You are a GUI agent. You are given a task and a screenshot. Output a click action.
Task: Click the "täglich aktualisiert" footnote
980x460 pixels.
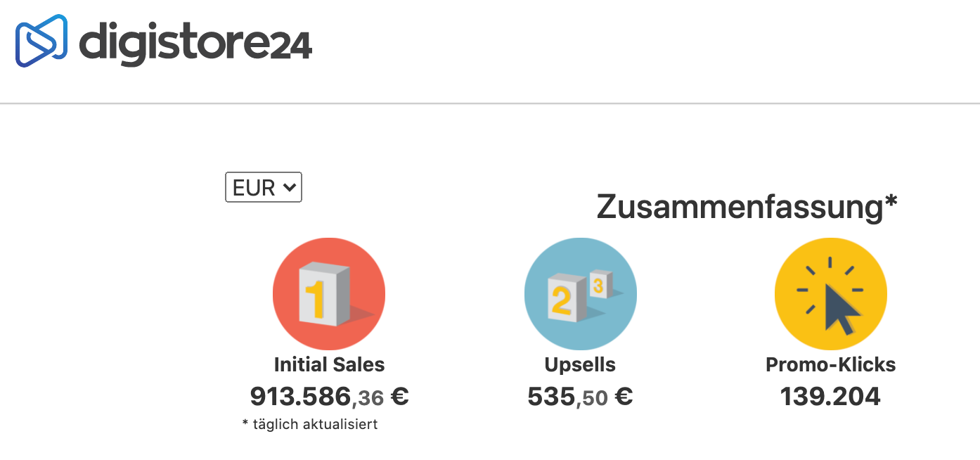(310, 424)
